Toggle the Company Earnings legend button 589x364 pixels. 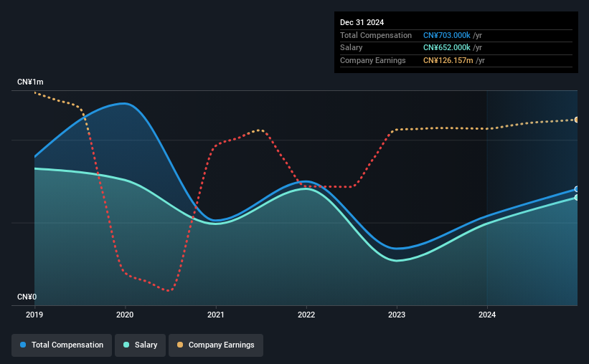pos(216,345)
